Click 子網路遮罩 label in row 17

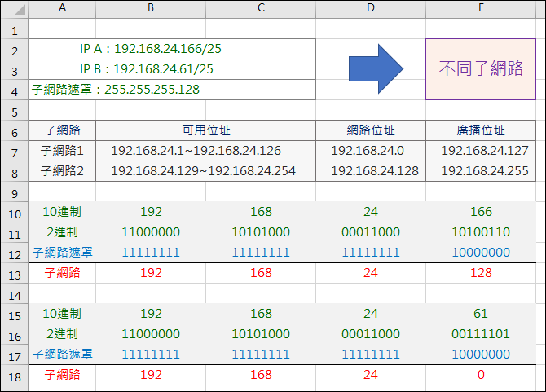[x=62, y=355]
